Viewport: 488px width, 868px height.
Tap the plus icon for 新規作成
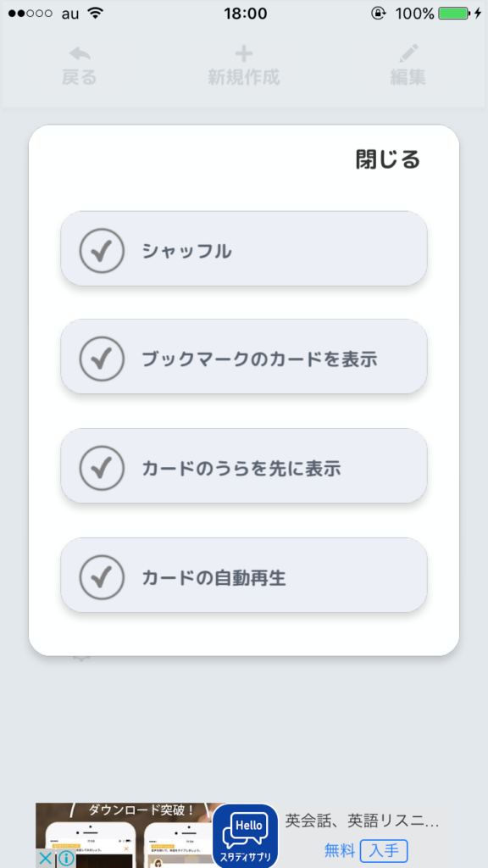[x=243, y=53]
